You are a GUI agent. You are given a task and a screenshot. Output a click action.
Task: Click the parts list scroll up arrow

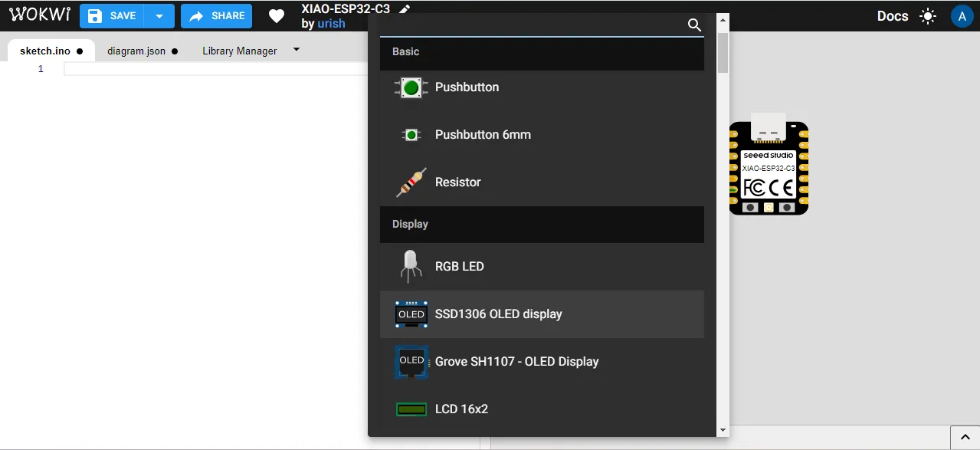click(x=723, y=21)
